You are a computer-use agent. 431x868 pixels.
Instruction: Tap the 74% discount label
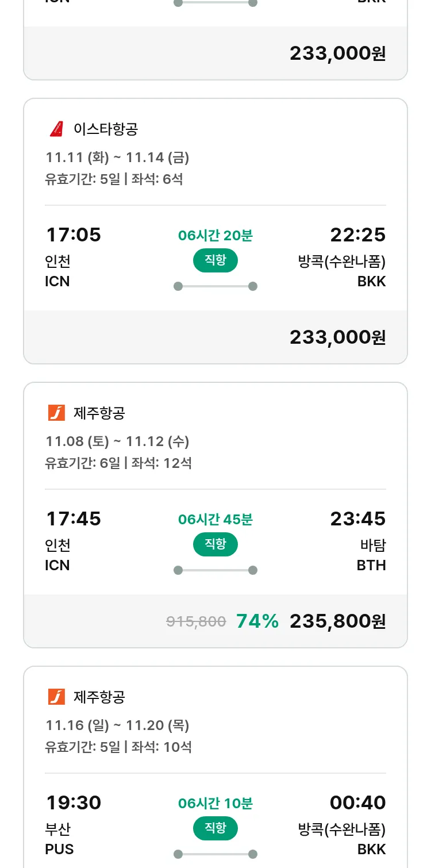(257, 621)
